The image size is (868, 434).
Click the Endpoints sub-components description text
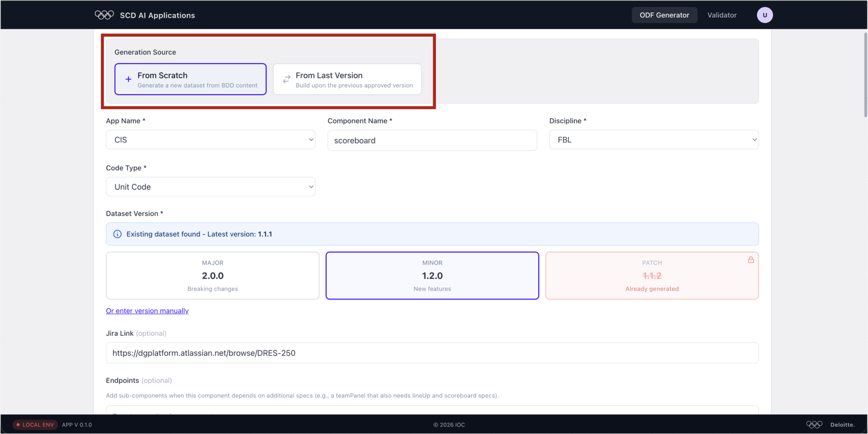(302, 396)
